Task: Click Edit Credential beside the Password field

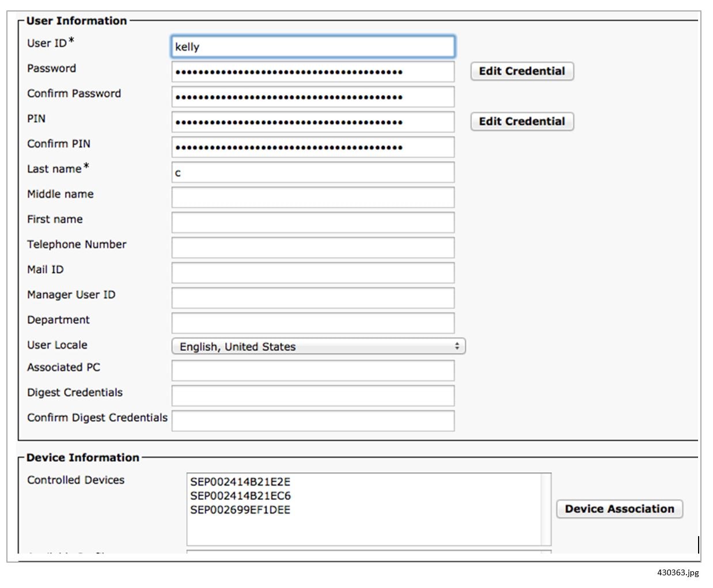Action: point(521,71)
